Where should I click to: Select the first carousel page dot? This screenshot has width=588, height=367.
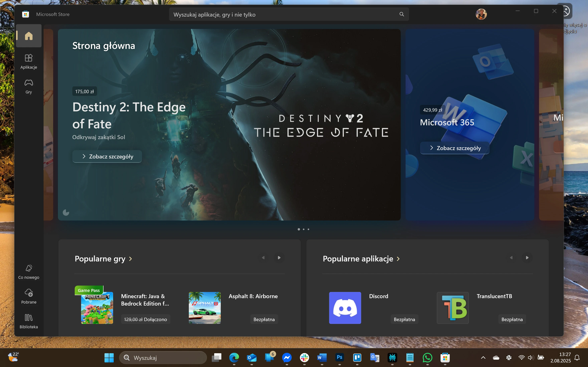click(299, 229)
